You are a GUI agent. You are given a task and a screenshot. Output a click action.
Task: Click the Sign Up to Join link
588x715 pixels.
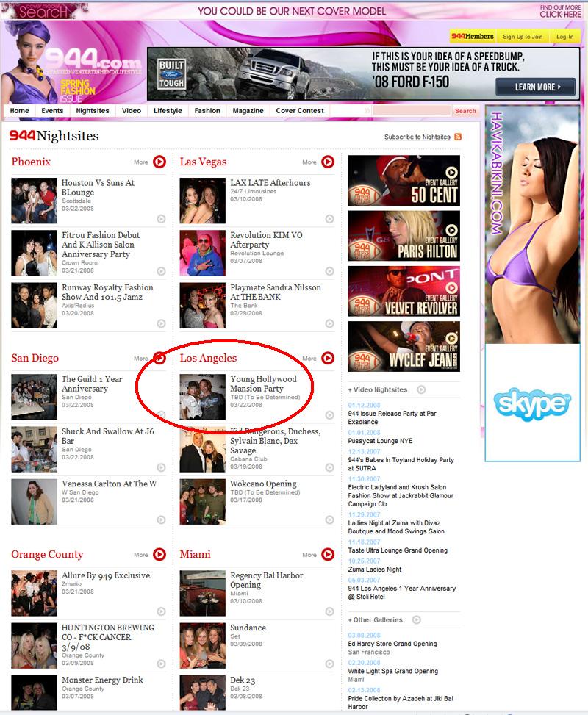[523, 37]
